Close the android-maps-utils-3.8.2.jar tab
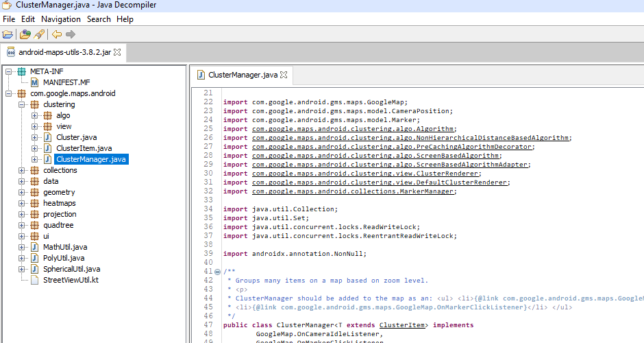Image resolution: width=644 pixels, height=343 pixels. tap(117, 52)
